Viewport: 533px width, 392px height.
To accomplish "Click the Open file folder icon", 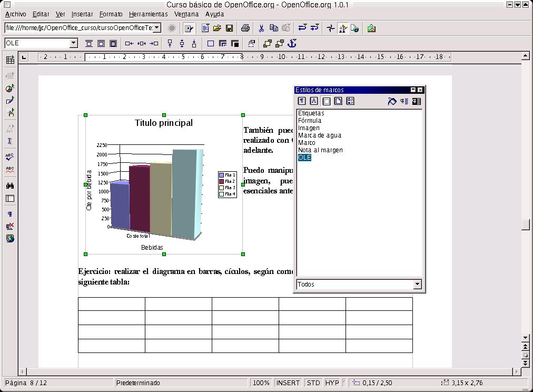I will click(217, 28).
